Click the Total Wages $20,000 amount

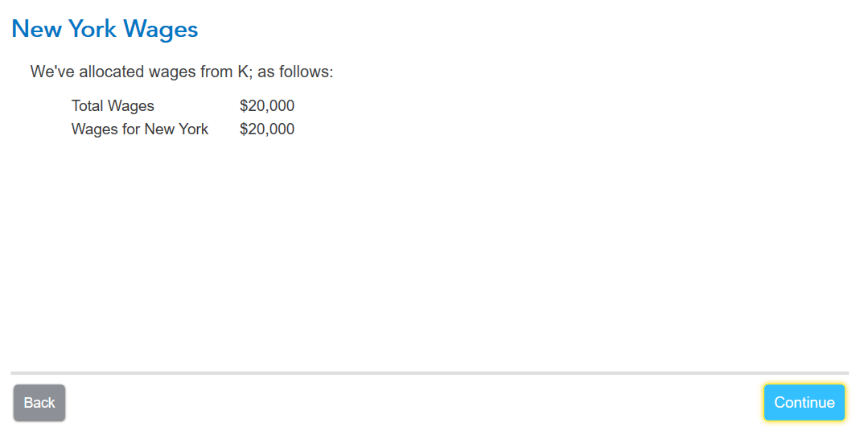tap(267, 105)
